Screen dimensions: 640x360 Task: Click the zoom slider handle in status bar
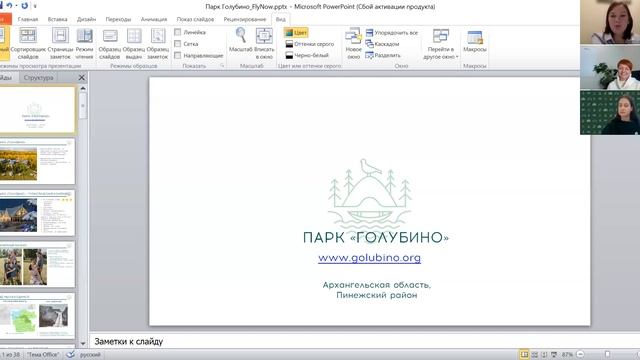pyautogui.click(x=607, y=354)
